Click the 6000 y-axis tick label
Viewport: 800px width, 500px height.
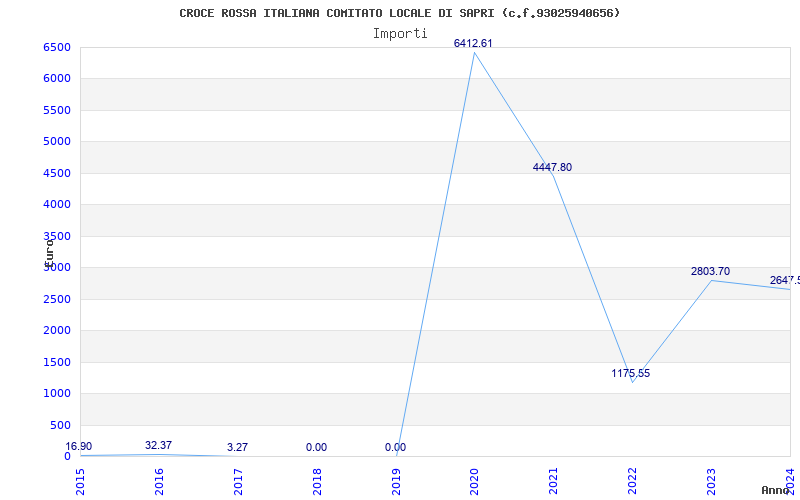(57, 79)
